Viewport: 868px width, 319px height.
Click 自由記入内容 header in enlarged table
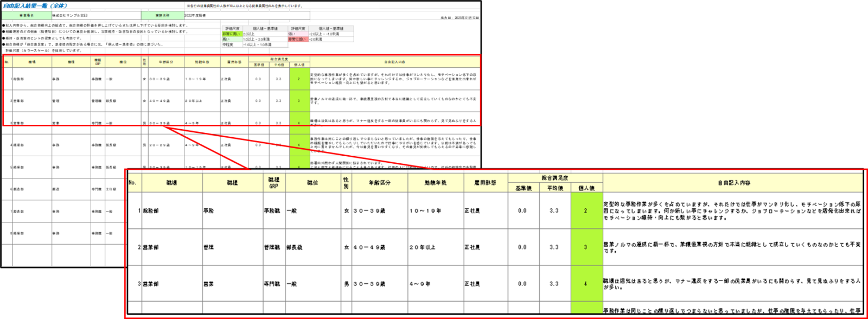(733, 183)
